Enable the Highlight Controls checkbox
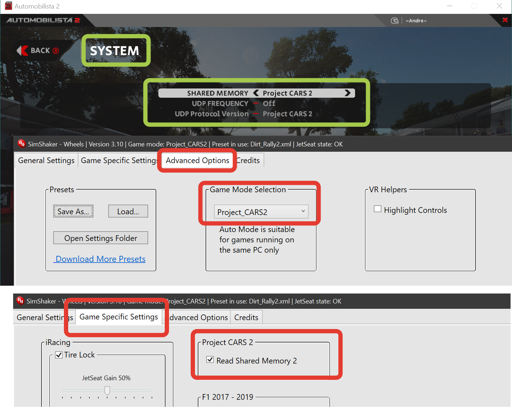The height and width of the screenshot is (420, 512). [378, 209]
